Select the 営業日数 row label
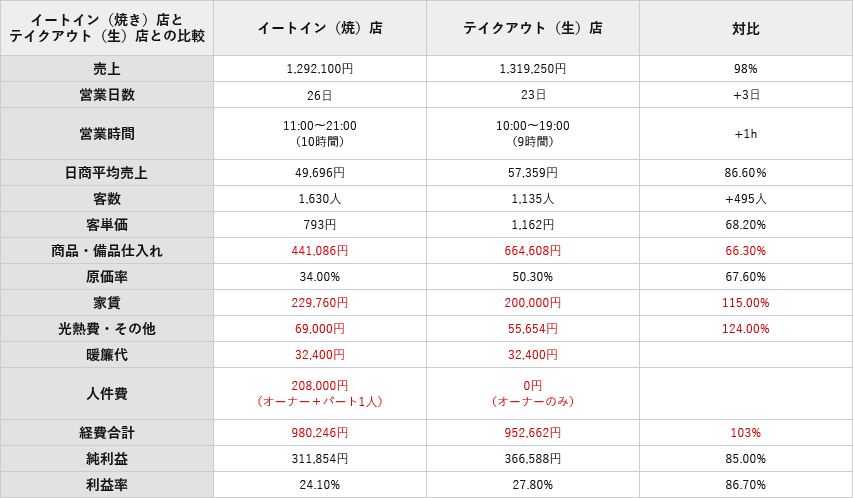This screenshot has height=498, width=853. [x=107, y=95]
